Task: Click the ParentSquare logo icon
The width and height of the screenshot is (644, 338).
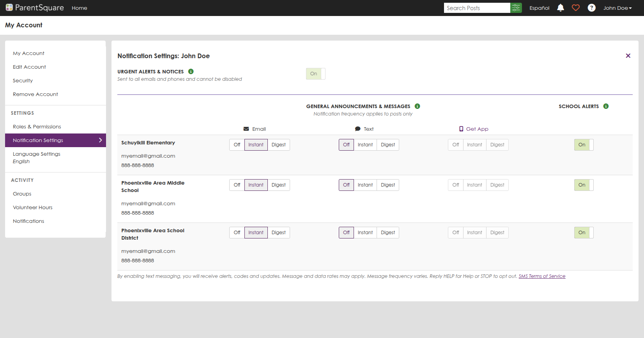Action: (9, 7)
